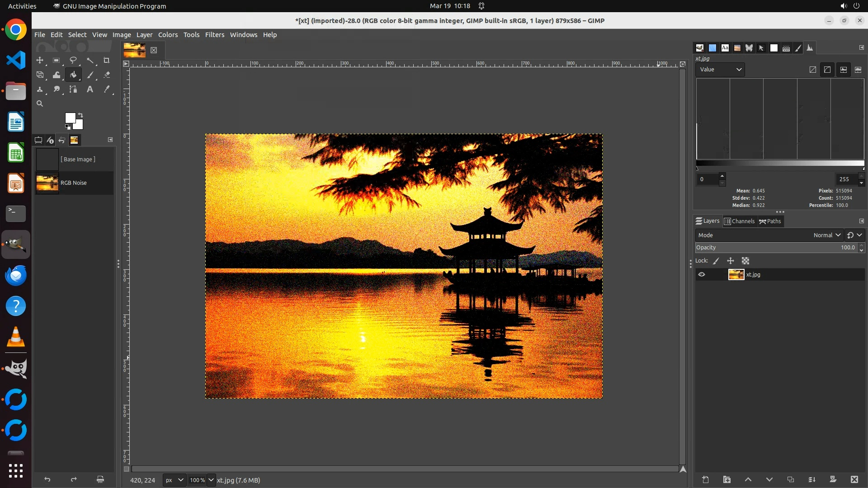The image size is (868, 488).
Task: Select the Color Picker eyedropper tool
Action: tap(106, 89)
